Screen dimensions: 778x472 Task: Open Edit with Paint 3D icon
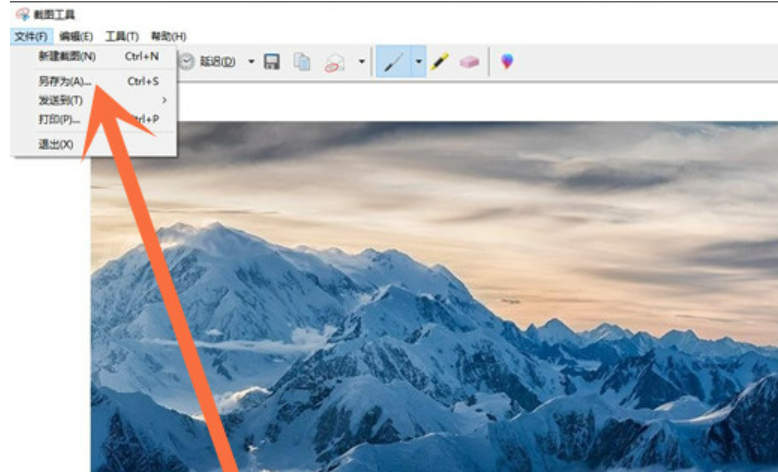[x=508, y=62]
